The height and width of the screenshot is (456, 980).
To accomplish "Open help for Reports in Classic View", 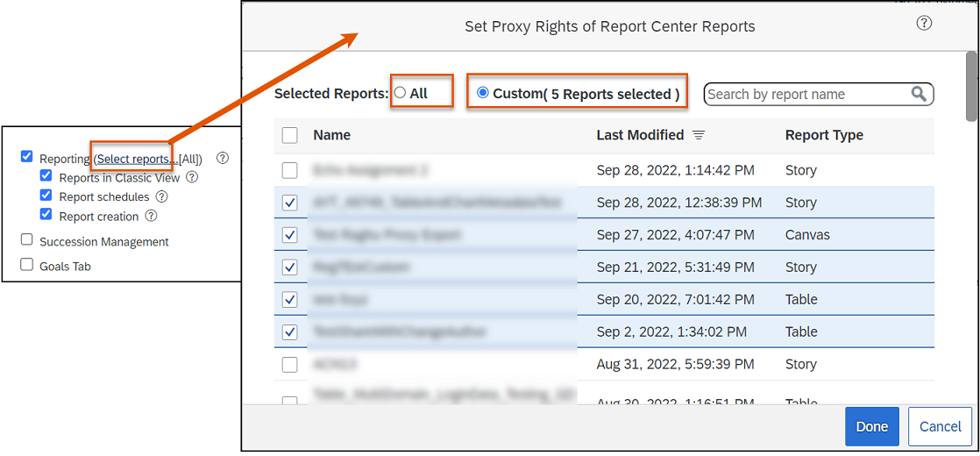I will tap(192, 177).
